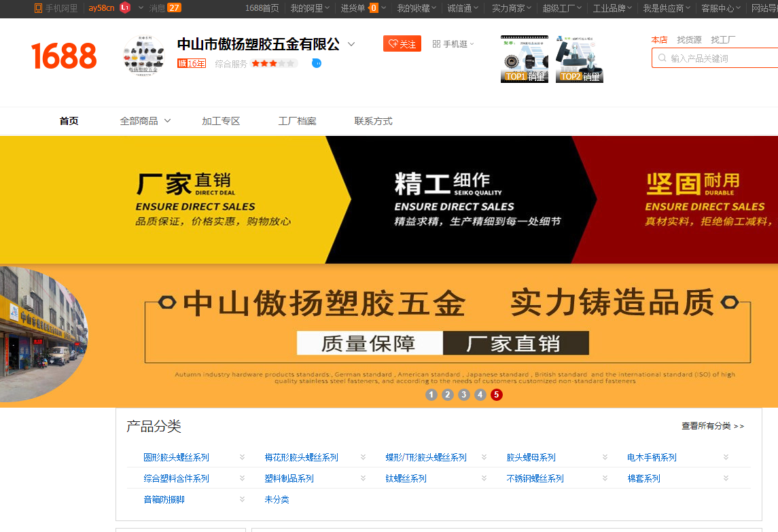This screenshot has width=778, height=532.
Task: Open 音箱防振脚 category
Action: 164,500
